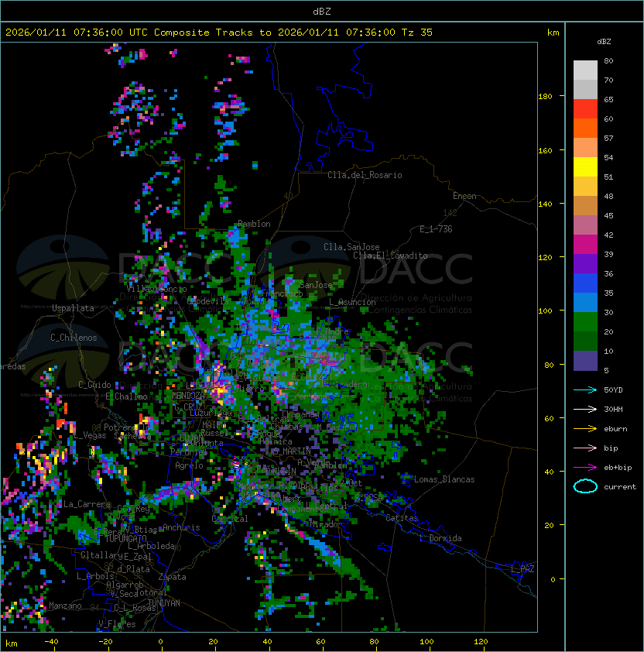Click the cyan 50YD track arrow in legend

click(x=585, y=390)
